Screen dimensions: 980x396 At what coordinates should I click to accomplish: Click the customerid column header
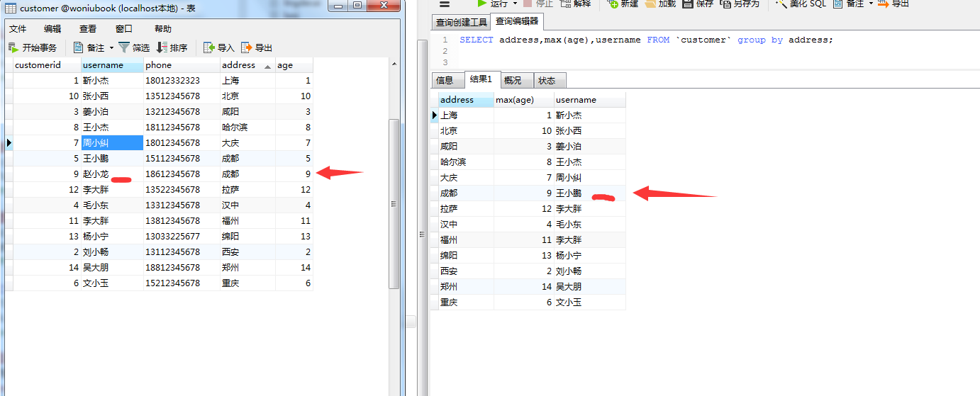click(47, 65)
